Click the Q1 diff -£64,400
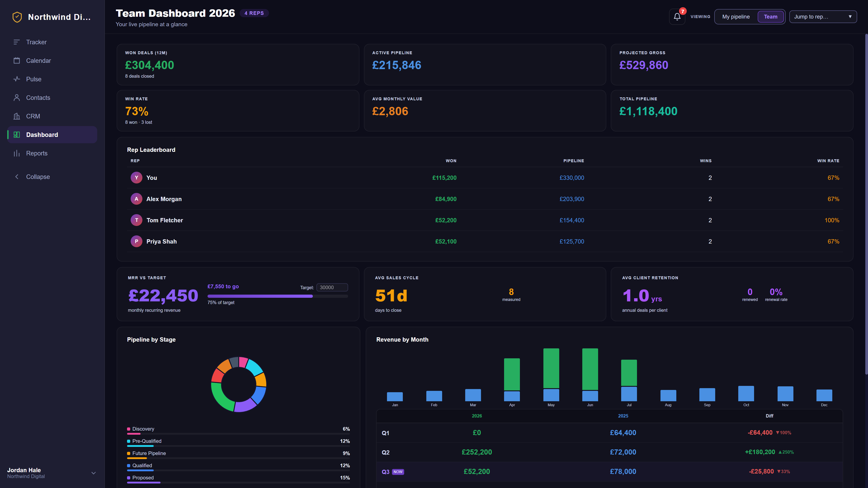868x488 pixels. (x=760, y=432)
